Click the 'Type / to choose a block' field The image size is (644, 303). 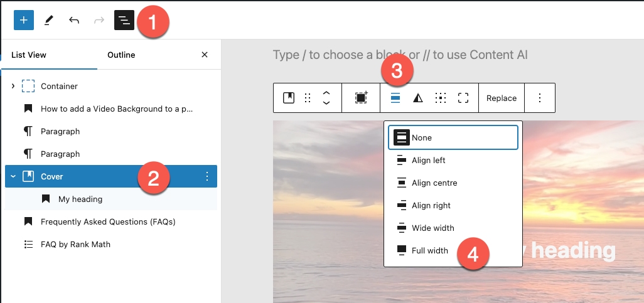coord(400,55)
